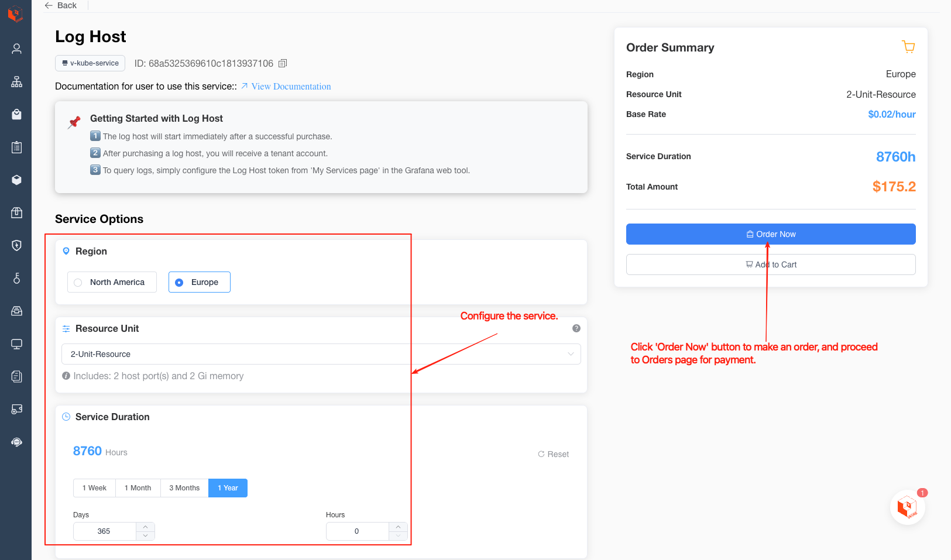Viewport: 951px width, 560px height.
Task: Click the user profile icon in sidebar
Action: click(16, 49)
